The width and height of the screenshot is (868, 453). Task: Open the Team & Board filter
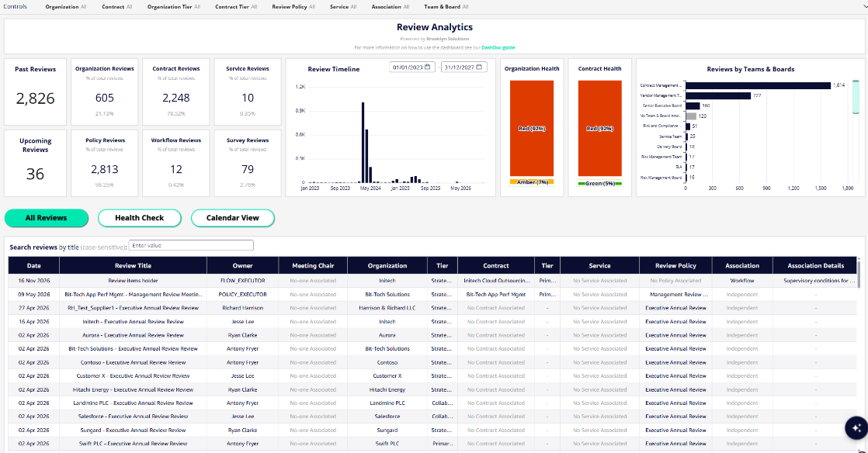(x=446, y=6)
